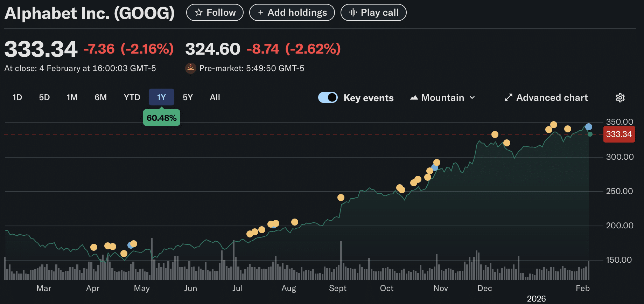Toggle the Key events switch
644x304 pixels.
pos(328,97)
